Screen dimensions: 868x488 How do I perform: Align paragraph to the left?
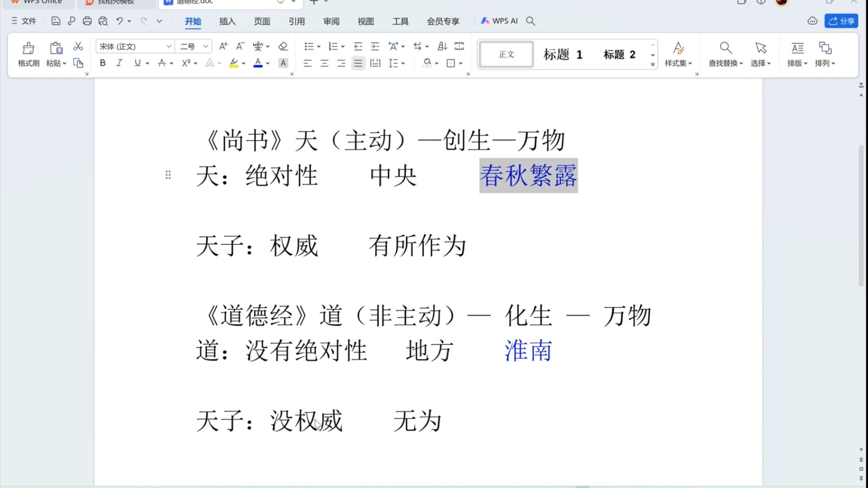(x=307, y=63)
